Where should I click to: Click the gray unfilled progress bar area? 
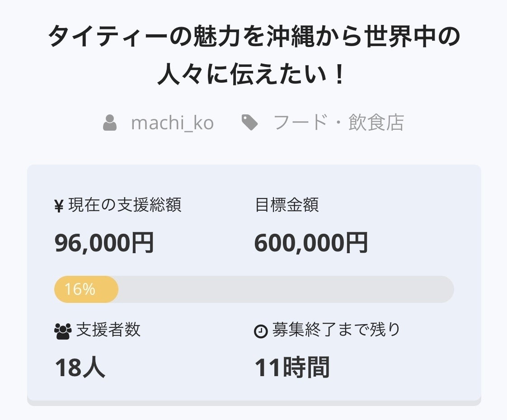[x=286, y=289]
